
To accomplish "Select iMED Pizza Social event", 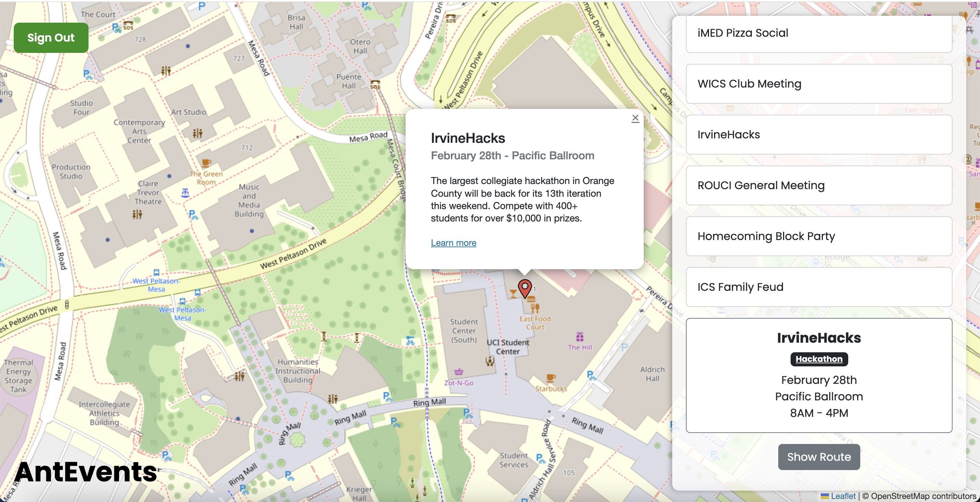I will (818, 34).
